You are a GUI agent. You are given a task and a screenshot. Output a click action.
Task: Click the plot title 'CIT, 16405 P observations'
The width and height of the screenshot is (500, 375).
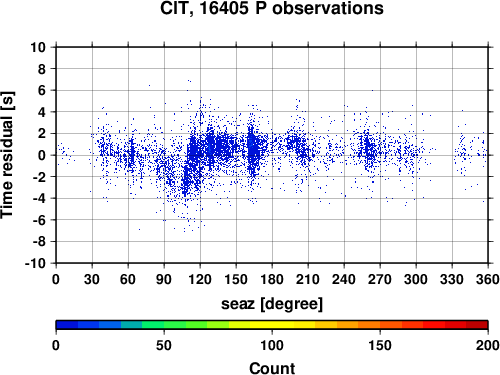coord(272,8)
